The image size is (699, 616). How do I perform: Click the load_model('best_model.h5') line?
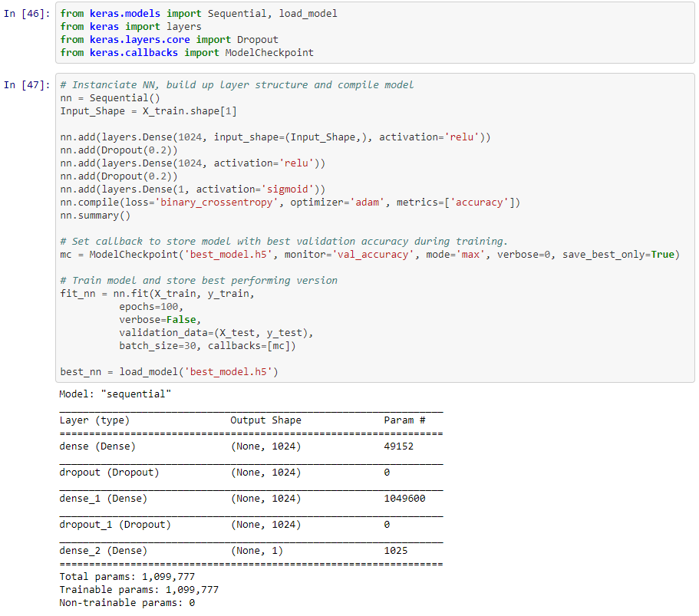[x=169, y=372]
